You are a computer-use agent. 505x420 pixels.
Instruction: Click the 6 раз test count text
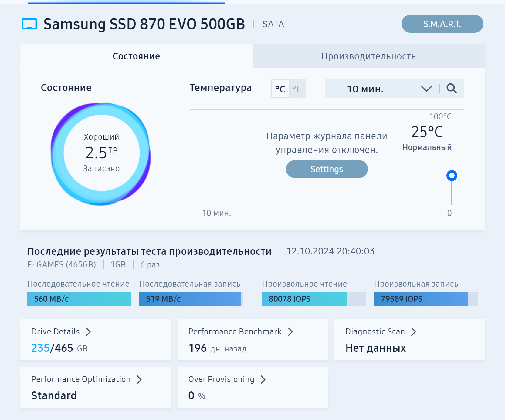[x=150, y=265]
